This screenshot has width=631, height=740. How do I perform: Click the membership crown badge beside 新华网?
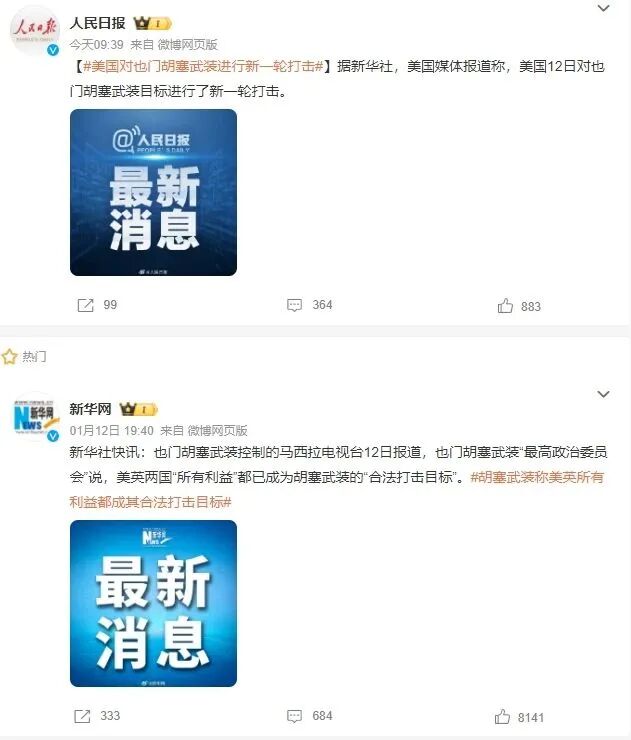[x=138, y=409]
